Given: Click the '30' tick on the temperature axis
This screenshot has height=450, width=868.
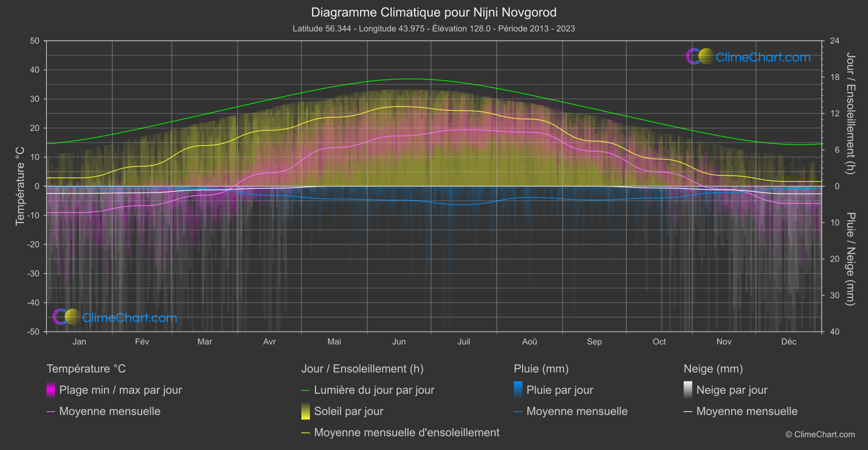Looking at the screenshot, I should point(35,99).
